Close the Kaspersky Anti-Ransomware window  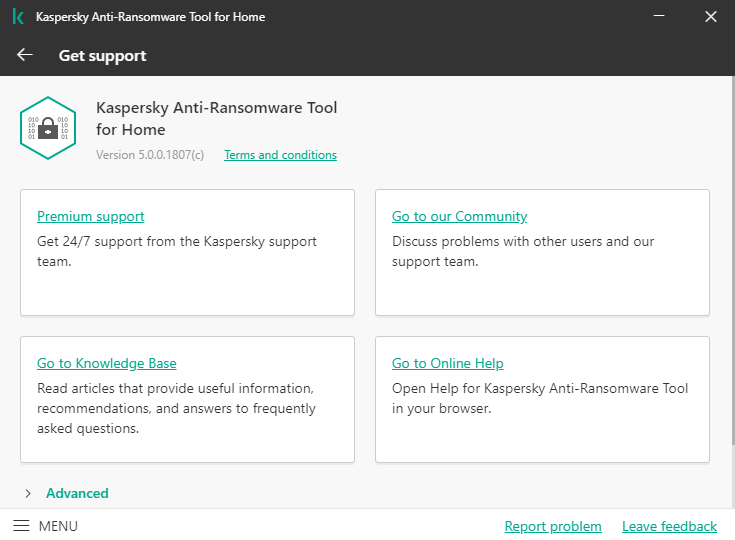(x=710, y=17)
